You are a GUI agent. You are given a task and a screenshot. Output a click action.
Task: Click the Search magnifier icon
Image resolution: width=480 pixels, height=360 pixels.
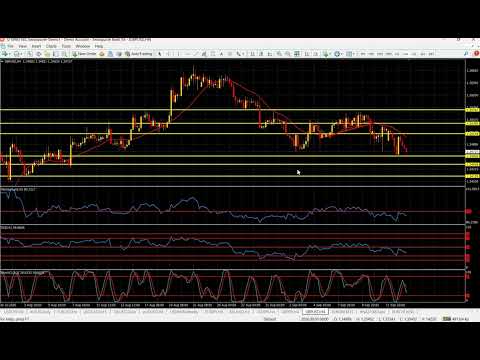click(x=466, y=53)
